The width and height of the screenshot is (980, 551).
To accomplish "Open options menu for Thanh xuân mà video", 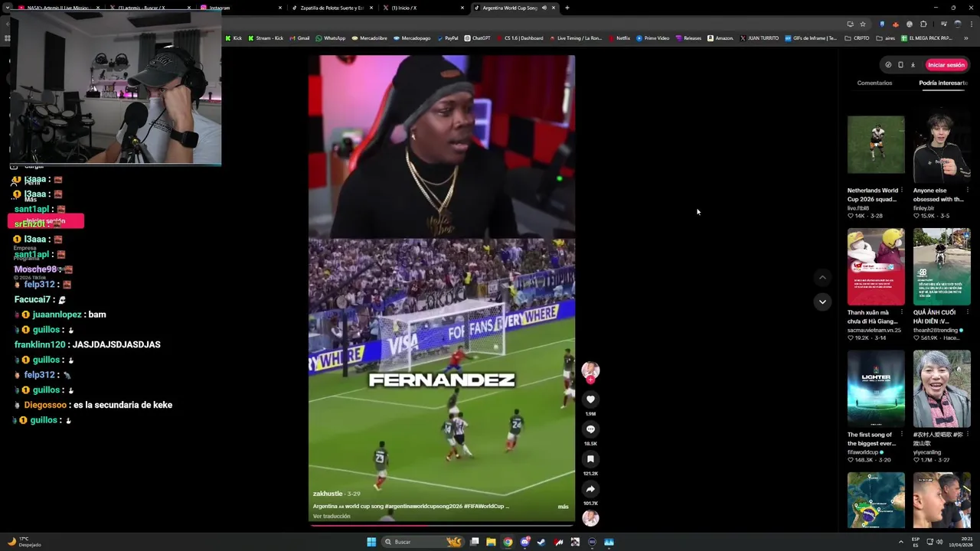I will pos(902,312).
